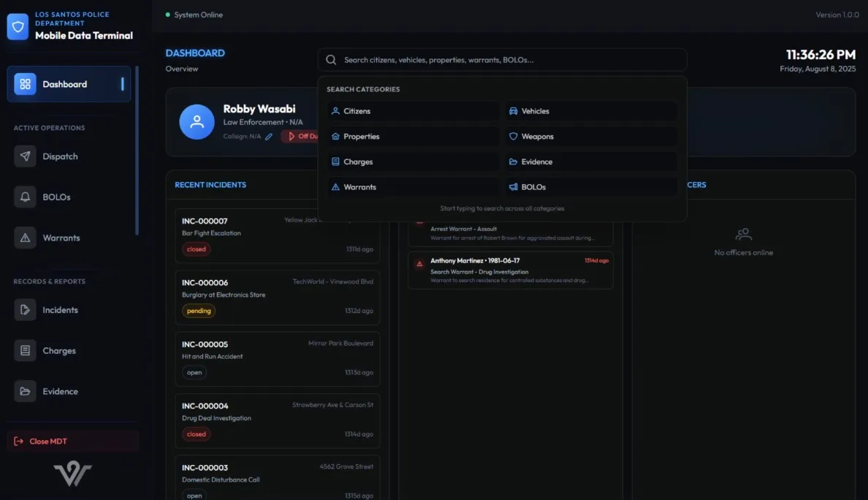Open incident INC-000004 Drug Deal Investigation
Viewport: 868px width, 500px height.
point(278,421)
